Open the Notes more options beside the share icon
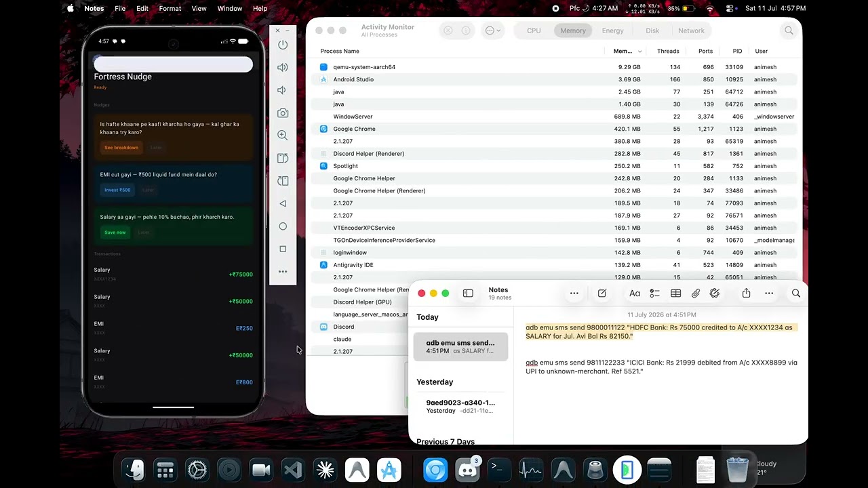This screenshot has width=868, height=488. [x=769, y=293]
